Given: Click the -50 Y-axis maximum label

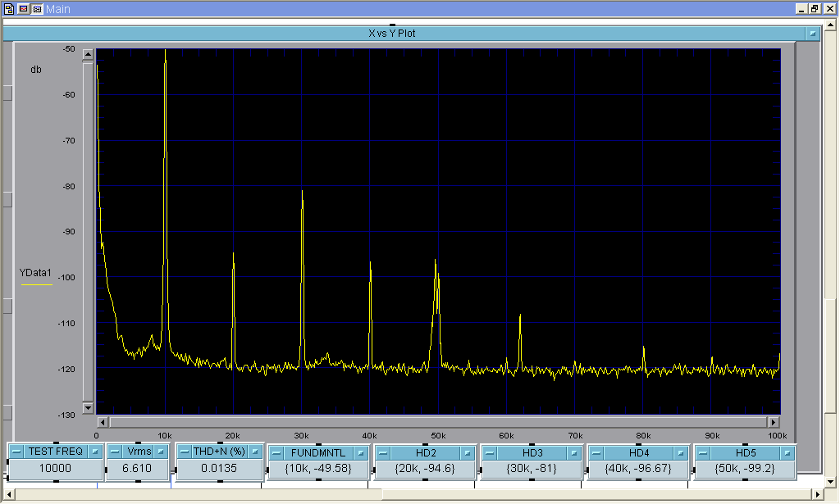Looking at the screenshot, I should point(69,49).
